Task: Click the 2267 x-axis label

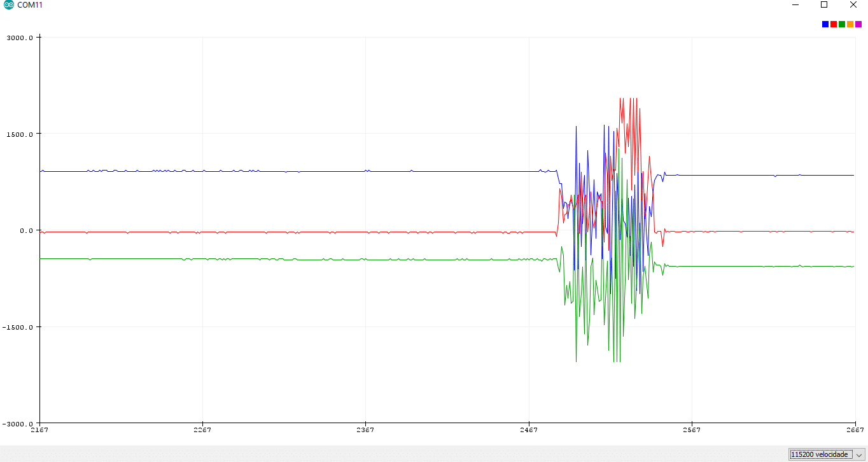Action: [x=202, y=430]
